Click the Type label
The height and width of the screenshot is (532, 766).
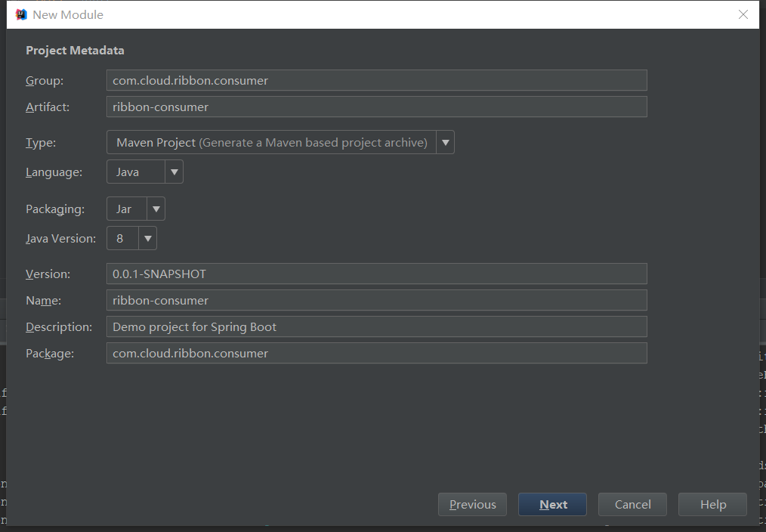41,143
